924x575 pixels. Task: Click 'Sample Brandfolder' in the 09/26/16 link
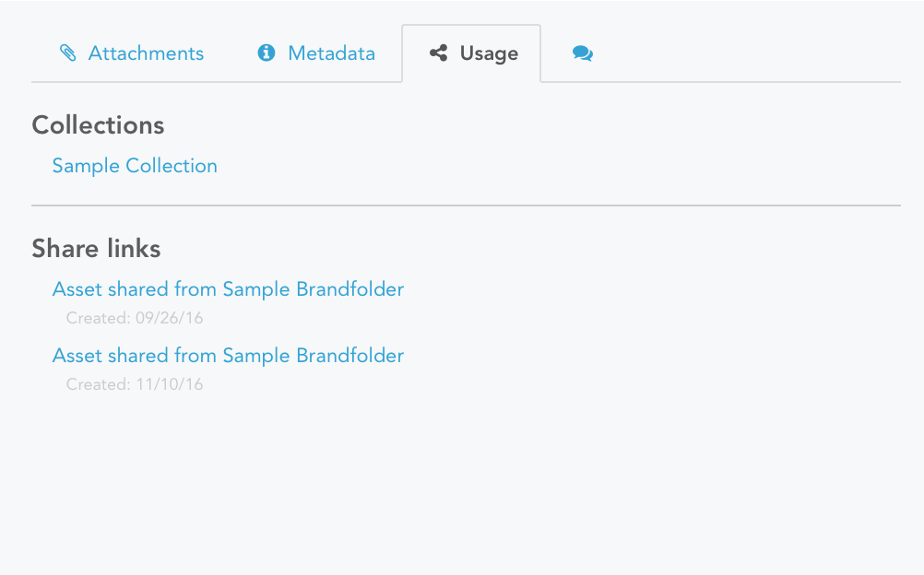tap(314, 289)
